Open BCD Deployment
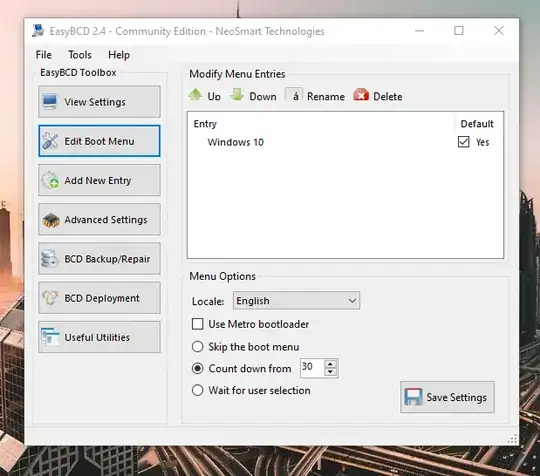Screen dimensions: 540x476 [x=99, y=298]
